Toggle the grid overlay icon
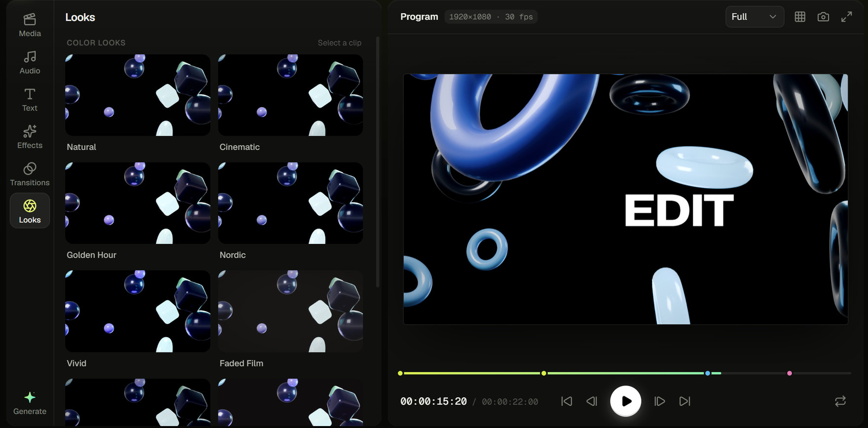The width and height of the screenshot is (868, 428). 800,17
